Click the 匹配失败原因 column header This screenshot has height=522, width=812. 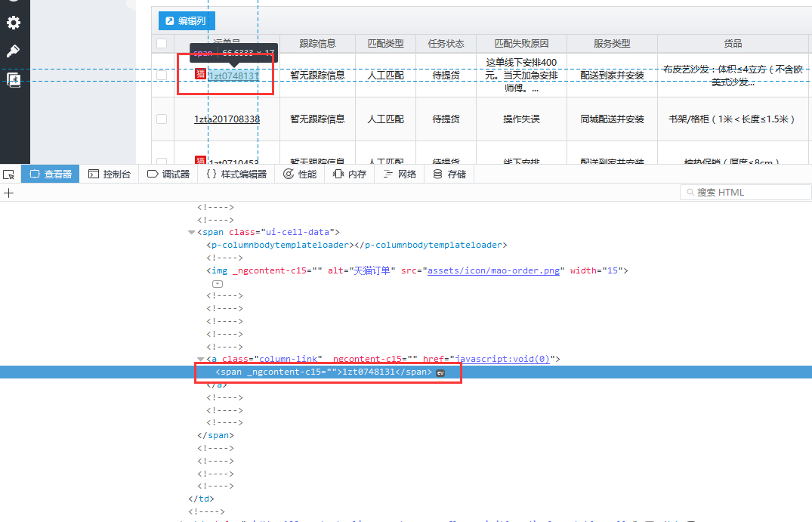[521, 44]
